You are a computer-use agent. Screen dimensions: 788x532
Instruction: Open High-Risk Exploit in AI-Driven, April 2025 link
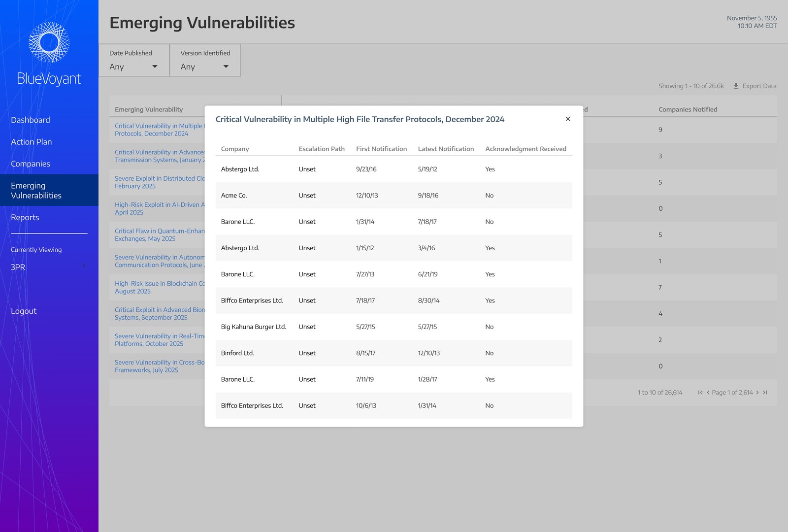[160, 208]
